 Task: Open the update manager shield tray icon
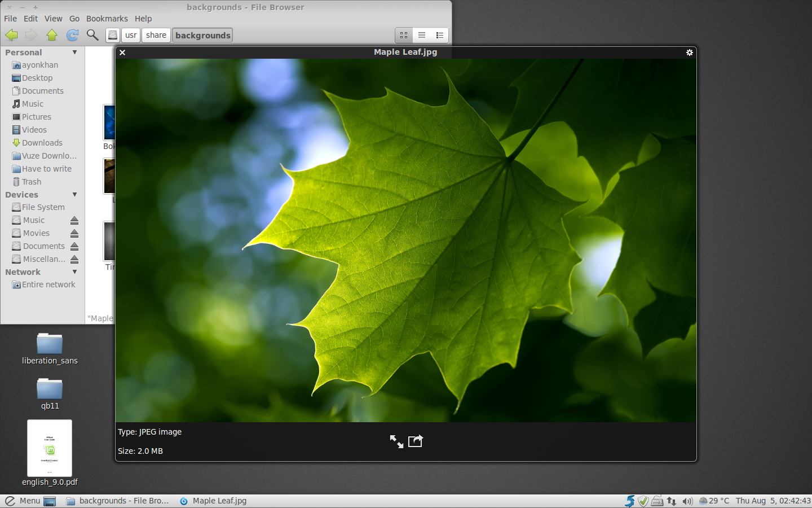(643, 501)
